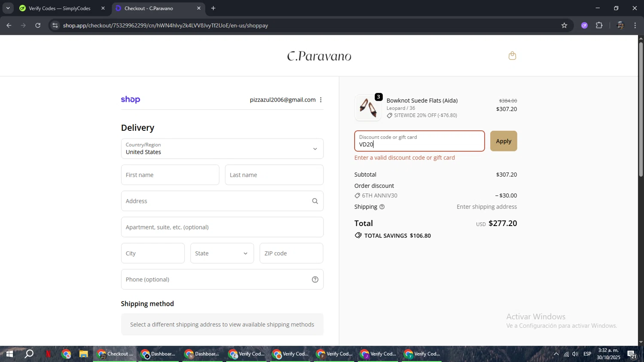Reload the checkout page
Viewport: 644px width, 362px height.
(38, 25)
